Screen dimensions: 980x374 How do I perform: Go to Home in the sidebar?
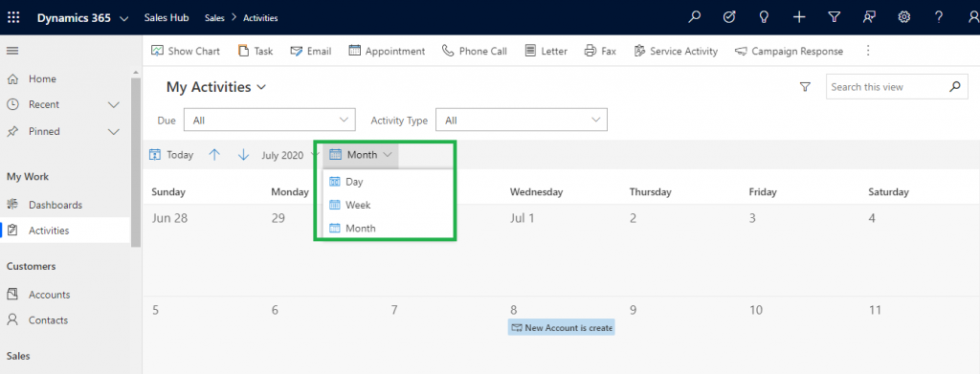(x=42, y=78)
